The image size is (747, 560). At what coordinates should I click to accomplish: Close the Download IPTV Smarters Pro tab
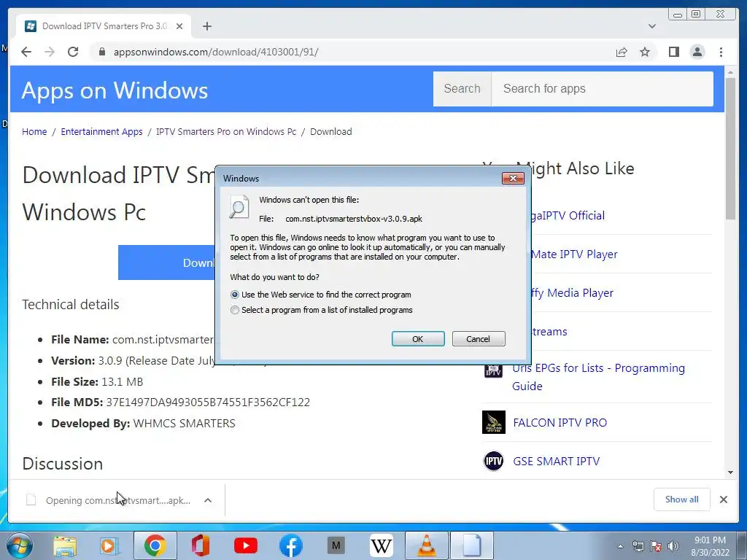179,26
